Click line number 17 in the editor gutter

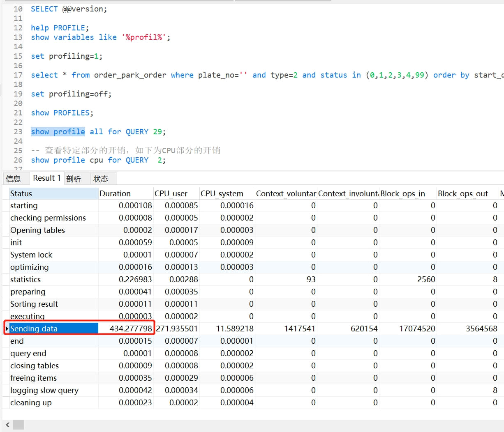pos(18,75)
